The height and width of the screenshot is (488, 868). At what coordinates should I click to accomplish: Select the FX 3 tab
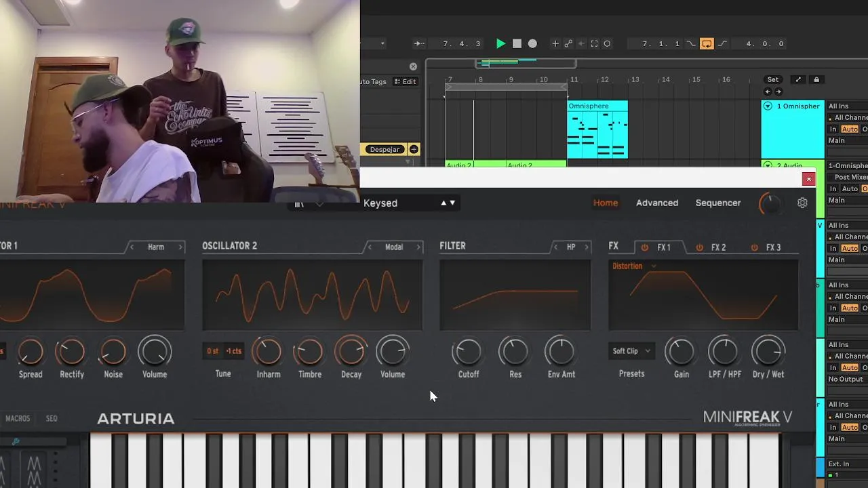[773, 247]
